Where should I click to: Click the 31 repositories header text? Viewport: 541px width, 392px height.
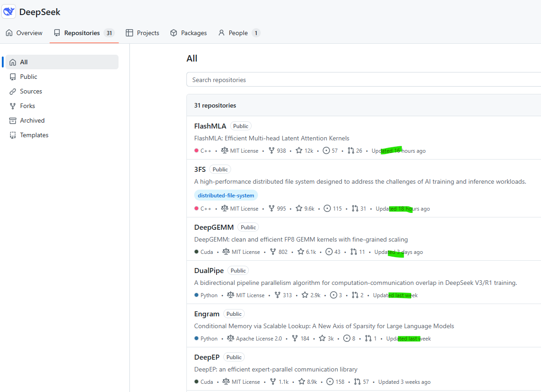[x=215, y=106]
